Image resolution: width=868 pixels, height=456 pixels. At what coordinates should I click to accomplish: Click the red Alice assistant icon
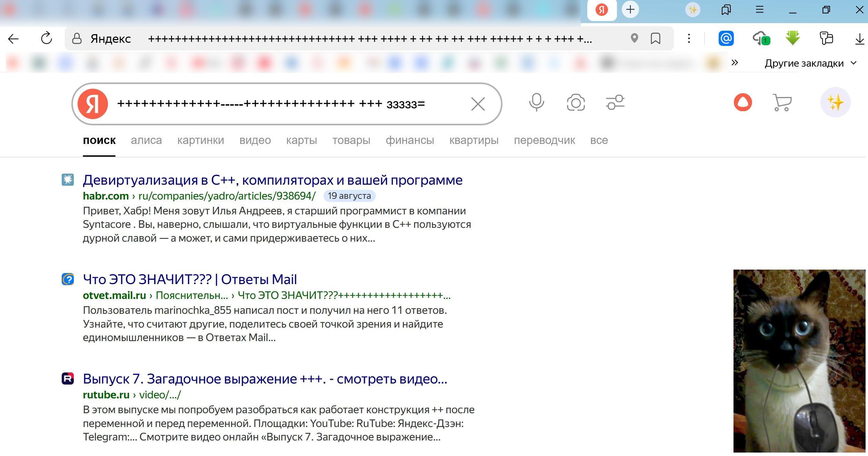[742, 103]
